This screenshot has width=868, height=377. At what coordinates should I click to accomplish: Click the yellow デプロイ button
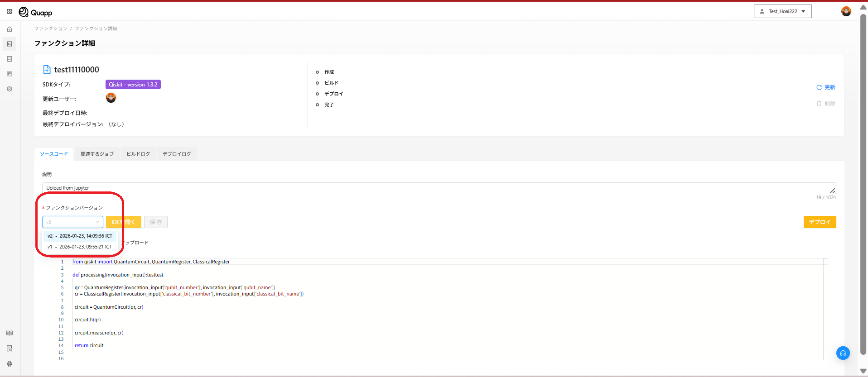820,222
